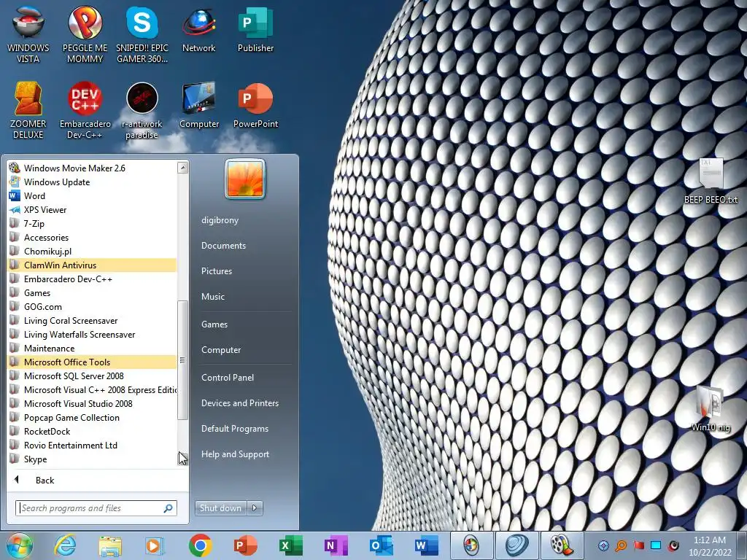
Task: Click the network monitor tray icon
Action: [x=656, y=545]
